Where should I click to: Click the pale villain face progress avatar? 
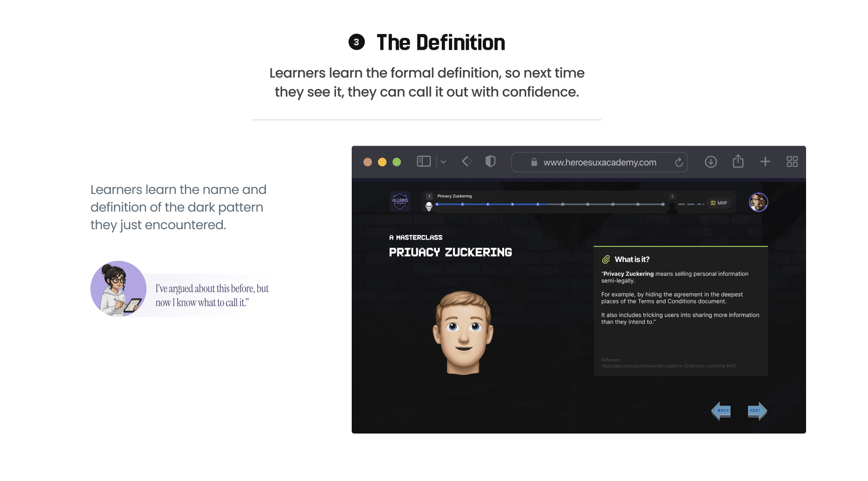429,206
